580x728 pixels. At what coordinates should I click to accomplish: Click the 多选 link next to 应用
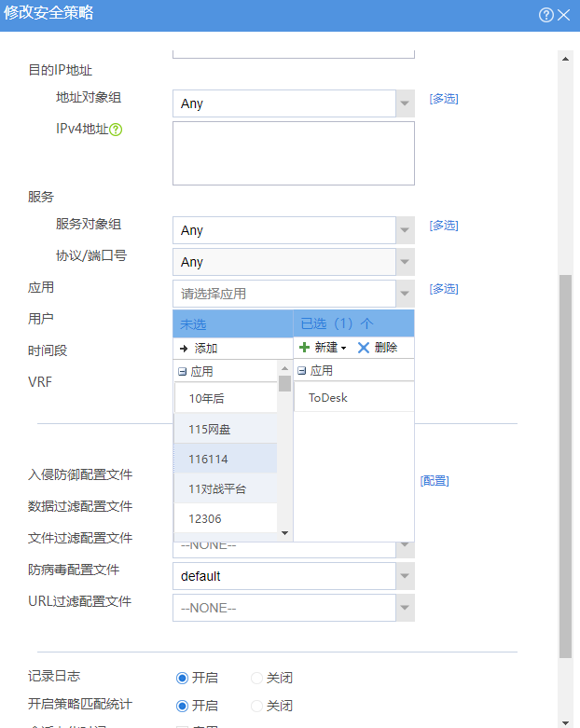444,289
